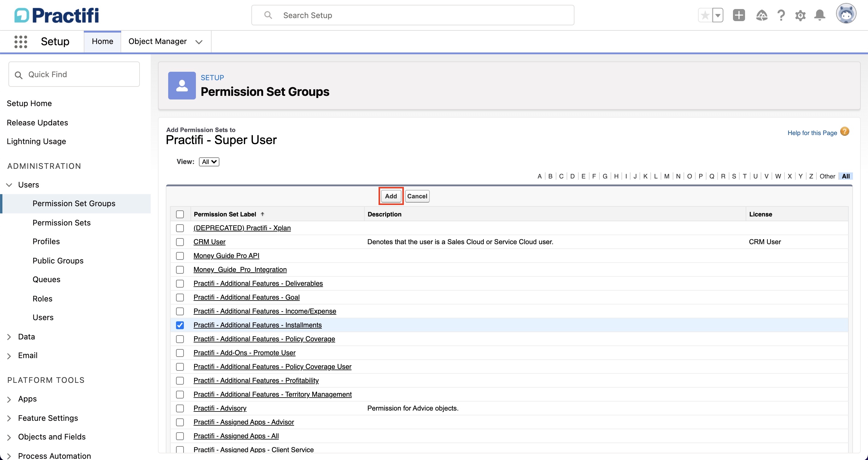Open Practifi - Assigned Apps - Advisor link
This screenshot has width=868, height=460.
(244, 422)
